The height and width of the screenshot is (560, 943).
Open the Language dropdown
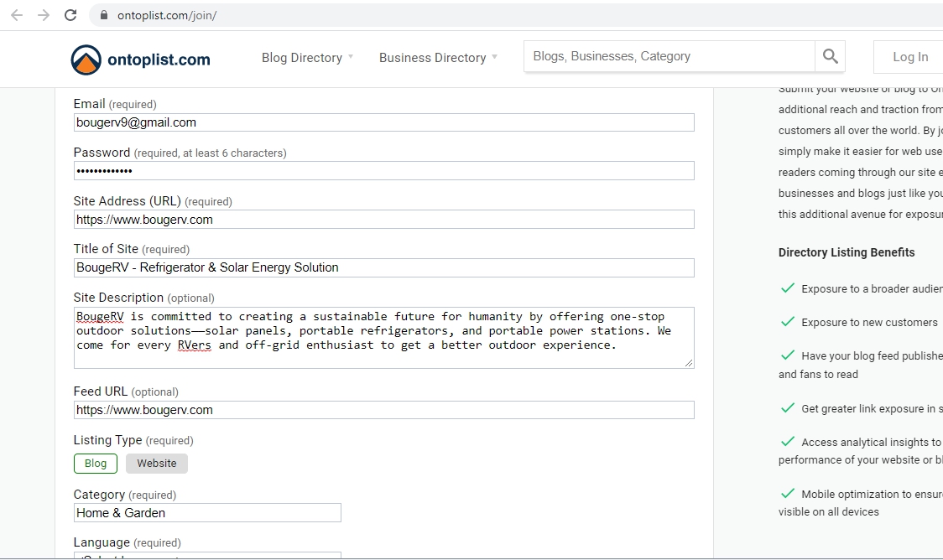(x=207, y=555)
